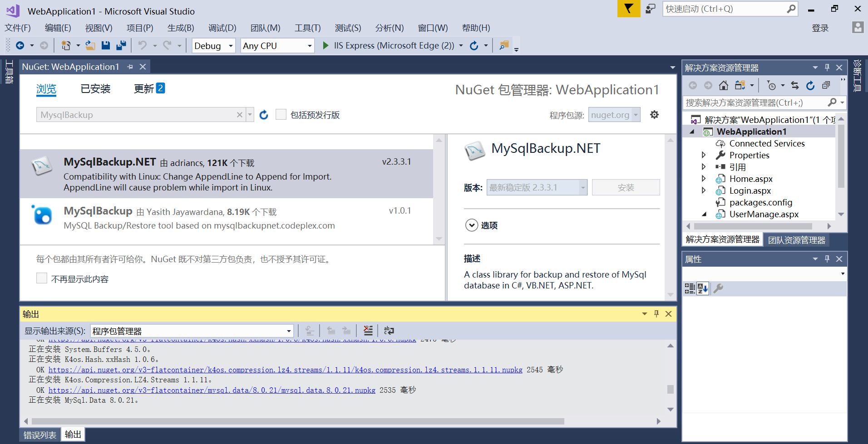Image resolution: width=868 pixels, height=444 pixels.
Task: Check the 不再显示此内容 checkbox
Action: point(42,278)
